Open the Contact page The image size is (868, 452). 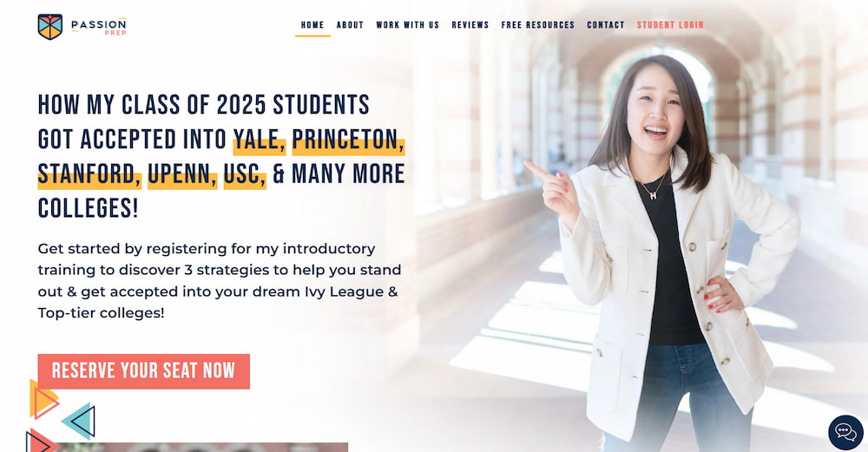(x=606, y=25)
